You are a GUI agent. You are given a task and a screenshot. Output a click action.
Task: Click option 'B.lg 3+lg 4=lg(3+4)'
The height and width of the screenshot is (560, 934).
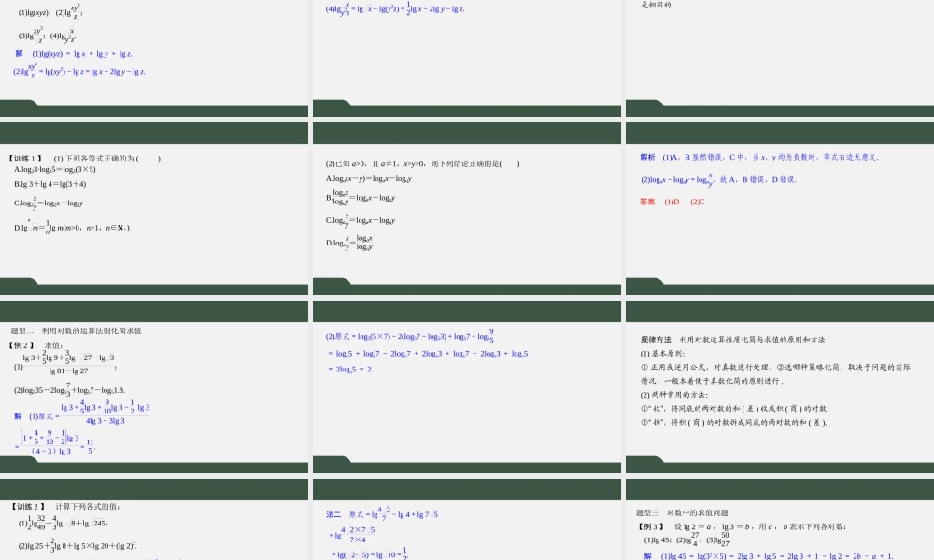click(50, 184)
